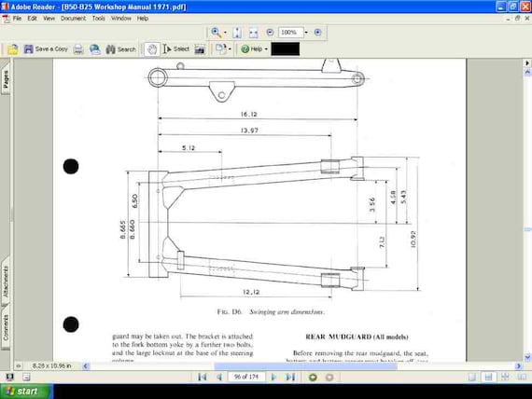The image size is (532, 399).
Task: Go to the next page
Action: tap(273, 377)
